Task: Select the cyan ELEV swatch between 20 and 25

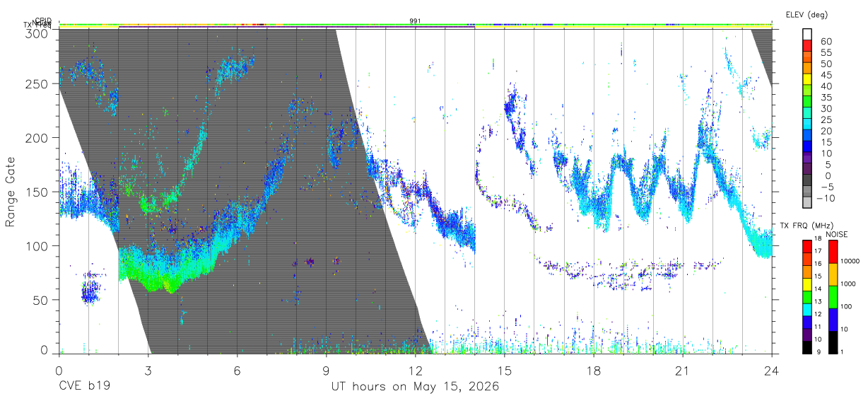Action: click(x=807, y=125)
